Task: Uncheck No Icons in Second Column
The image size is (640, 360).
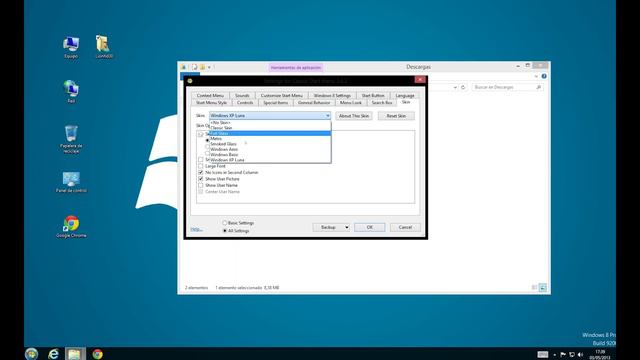Action: [200, 173]
